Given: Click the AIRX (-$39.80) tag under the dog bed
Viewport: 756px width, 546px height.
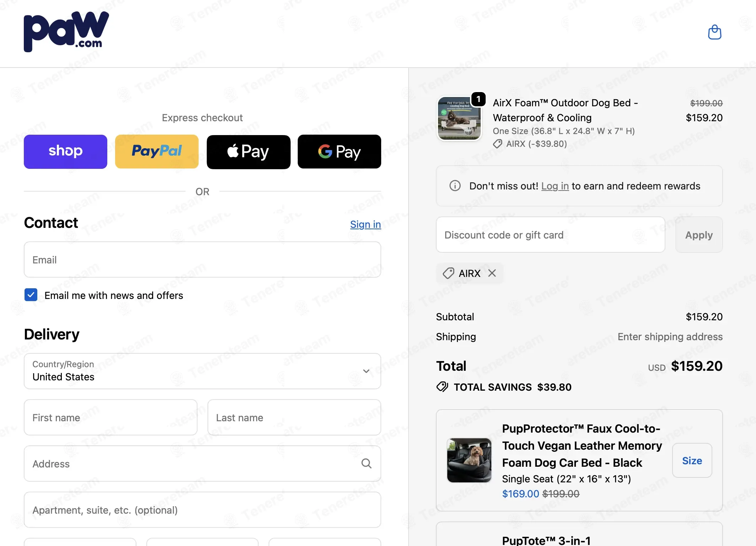Looking at the screenshot, I should click(530, 144).
